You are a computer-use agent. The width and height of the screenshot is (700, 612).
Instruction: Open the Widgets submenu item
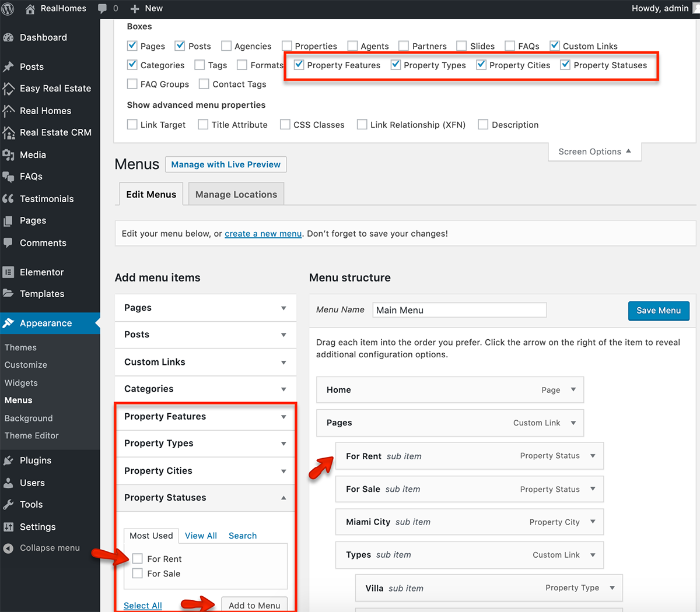(21, 383)
